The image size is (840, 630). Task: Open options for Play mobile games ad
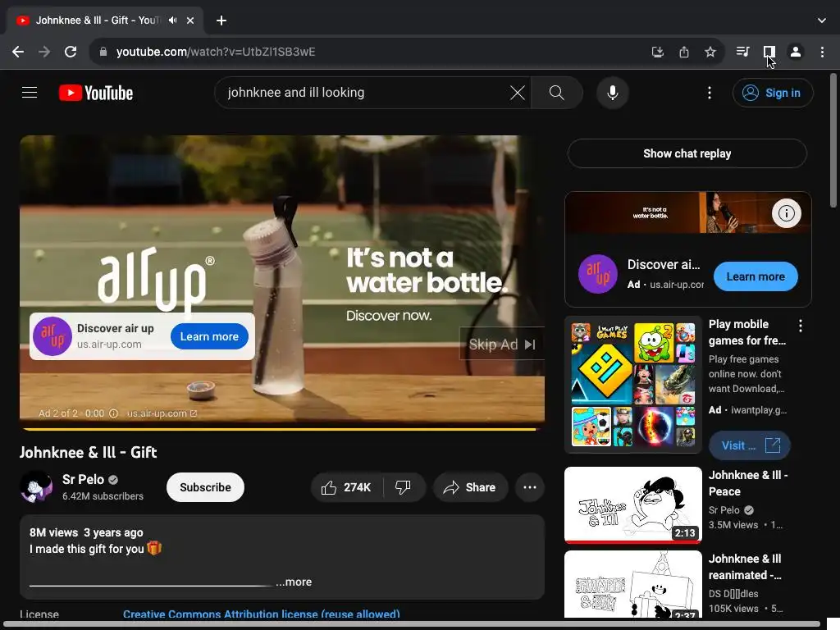(x=801, y=325)
